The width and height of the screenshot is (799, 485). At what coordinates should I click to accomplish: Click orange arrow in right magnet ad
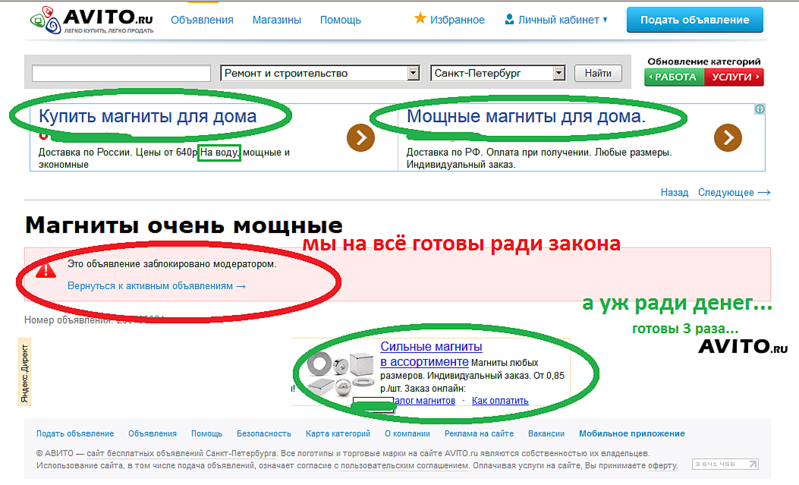728,137
